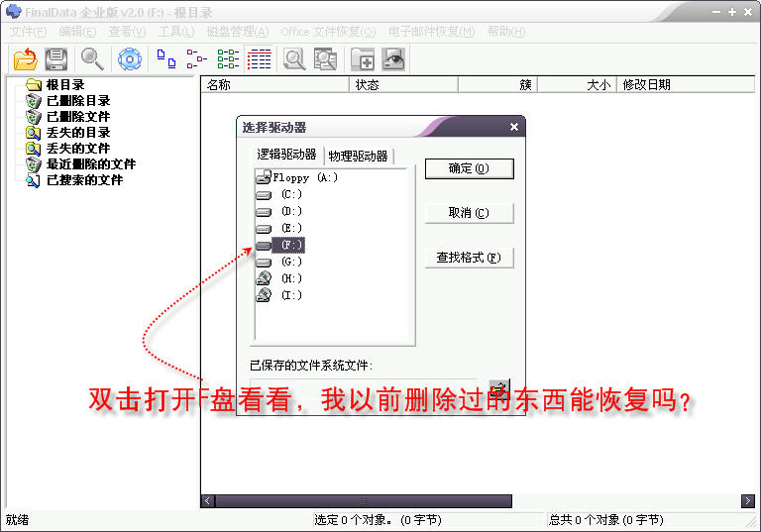Viewport: 761px width, 532px height.
Task: Select the (D:) drive entry
Action: pyautogui.click(x=291, y=212)
